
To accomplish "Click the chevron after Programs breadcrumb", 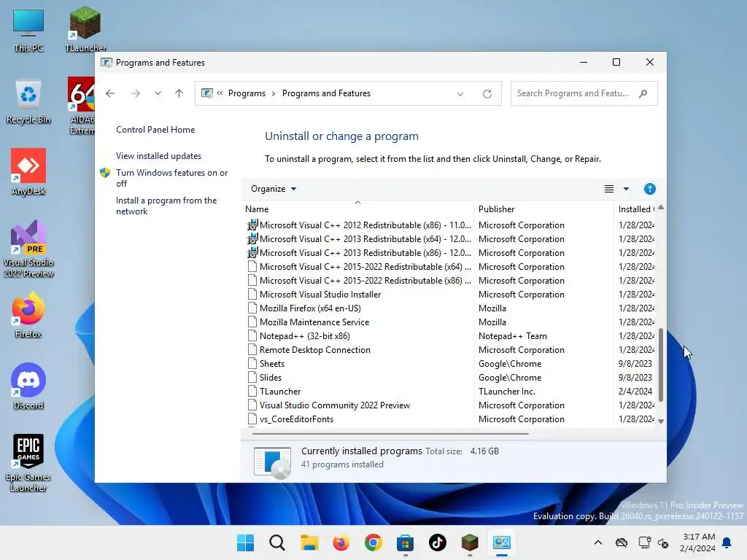I will (x=274, y=93).
